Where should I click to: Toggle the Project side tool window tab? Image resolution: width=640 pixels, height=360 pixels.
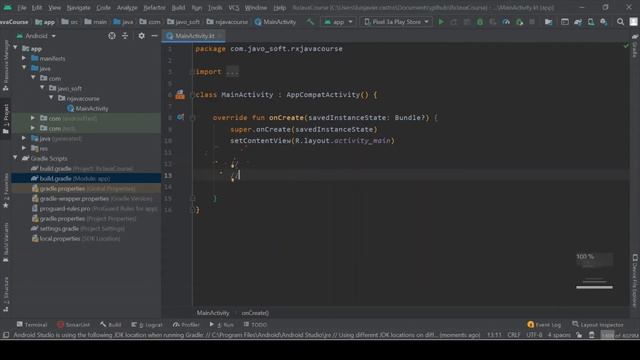(x=6, y=119)
